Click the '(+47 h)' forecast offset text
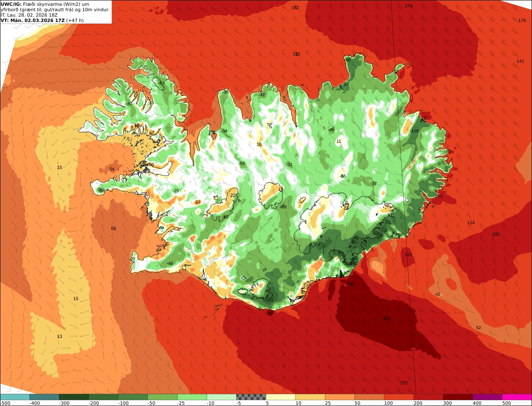Image resolution: width=532 pixels, height=406 pixels. [x=75, y=20]
